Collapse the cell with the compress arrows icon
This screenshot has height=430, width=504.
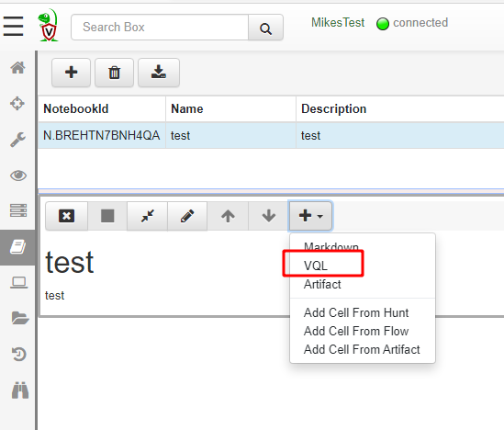tap(148, 216)
